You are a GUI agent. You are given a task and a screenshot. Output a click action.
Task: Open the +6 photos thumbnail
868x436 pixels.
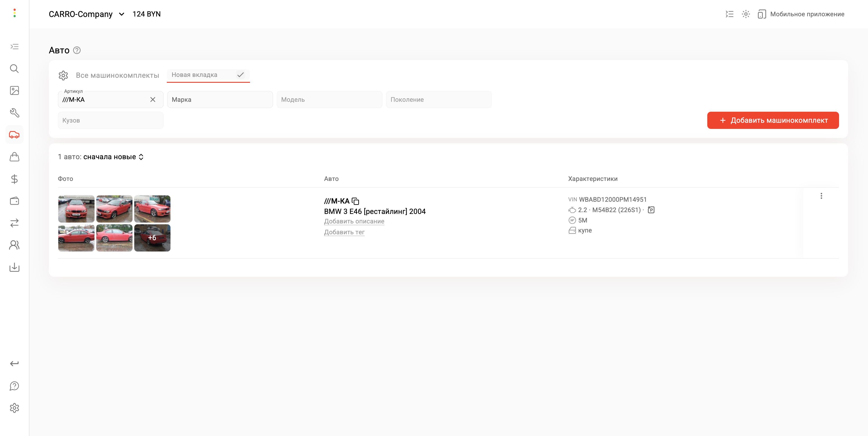[x=152, y=238]
